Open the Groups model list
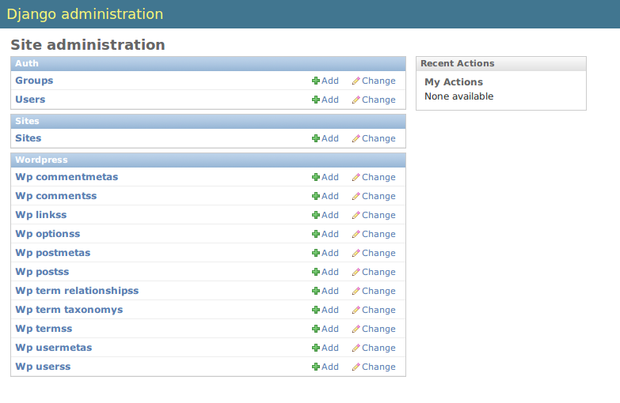This screenshot has height=403, width=620. click(34, 81)
